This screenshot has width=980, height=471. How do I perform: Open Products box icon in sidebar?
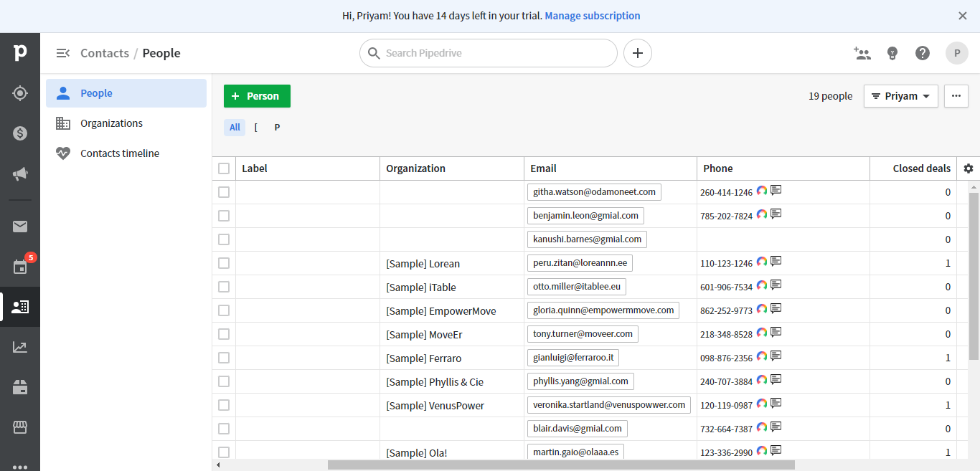(20, 388)
